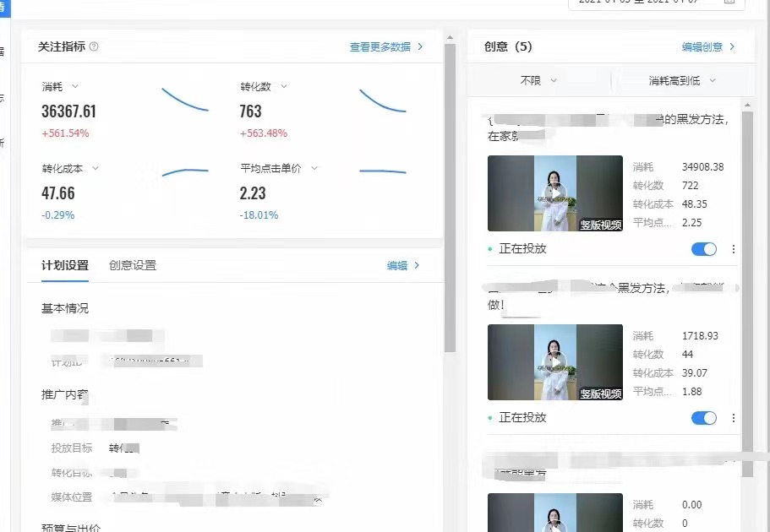Play video thumbnail of creative costing 1718.93

pyautogui.click(x=555, y=362)
